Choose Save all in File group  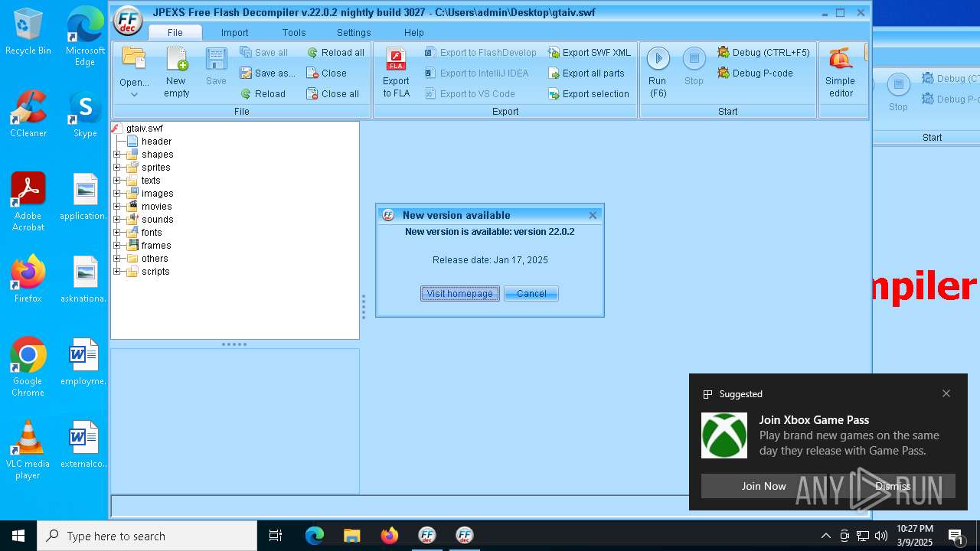(x=263, y=53)
